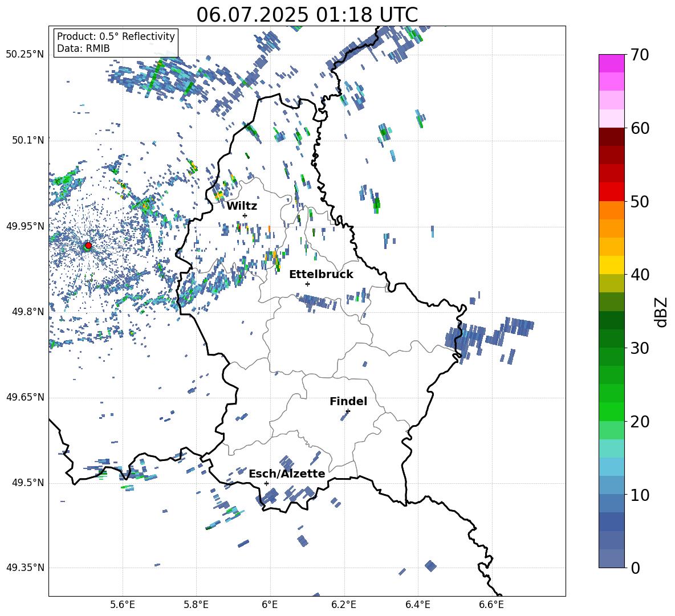Screen dimensions: 675x616
Task: Pick the dark maroon colorbar segment below 60 dBZ
Action: pos(612,137)
